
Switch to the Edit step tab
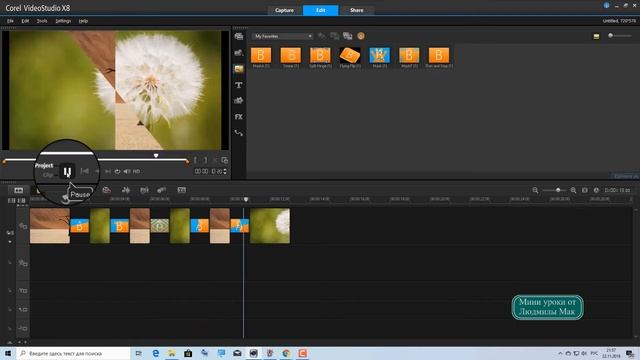320,10
